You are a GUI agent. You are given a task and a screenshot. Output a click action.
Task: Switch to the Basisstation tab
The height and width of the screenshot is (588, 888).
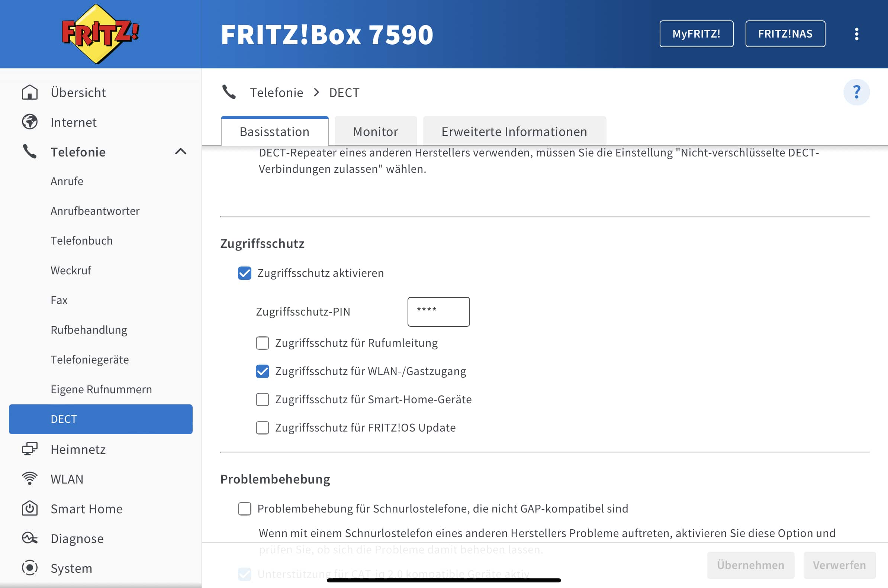pyautogui.click(x=274, y=131)
